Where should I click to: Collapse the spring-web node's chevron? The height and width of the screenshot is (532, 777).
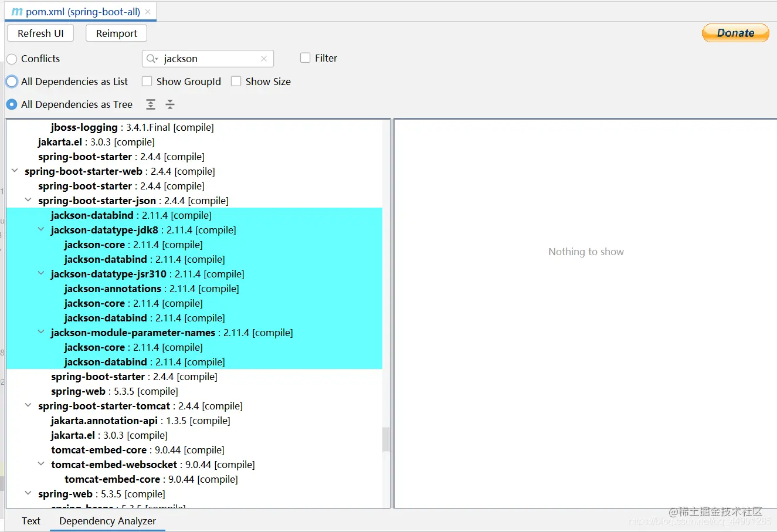28,493
